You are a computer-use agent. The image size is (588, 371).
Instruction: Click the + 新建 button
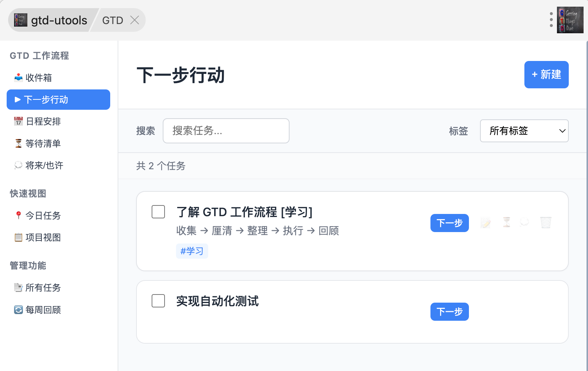pyautogui.click(x=546, y=75)
